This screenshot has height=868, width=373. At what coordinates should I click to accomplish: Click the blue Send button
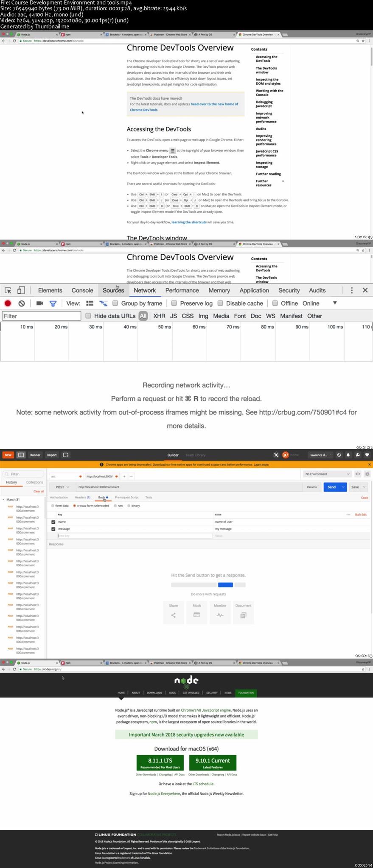click(x=332, y=487)
